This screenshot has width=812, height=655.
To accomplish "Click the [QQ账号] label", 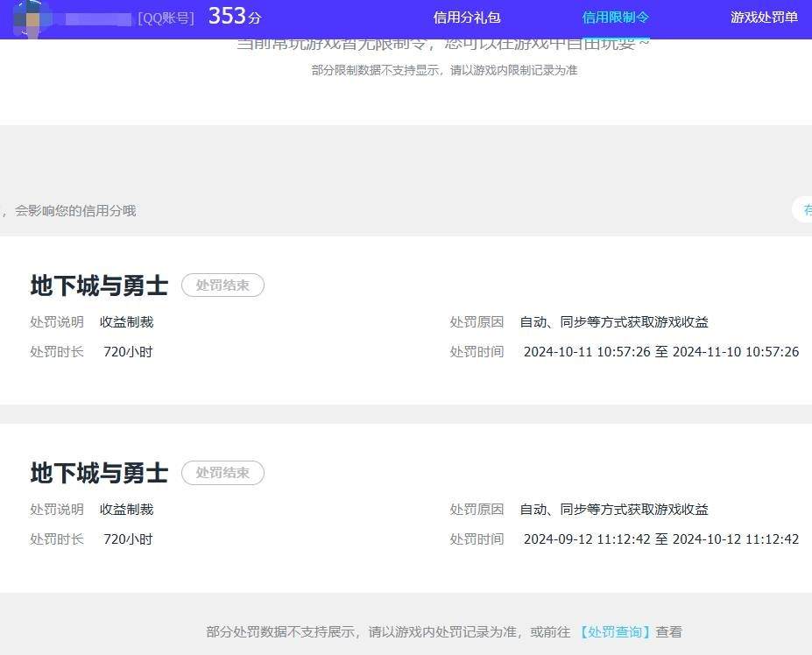I will [x=166, y=18].
